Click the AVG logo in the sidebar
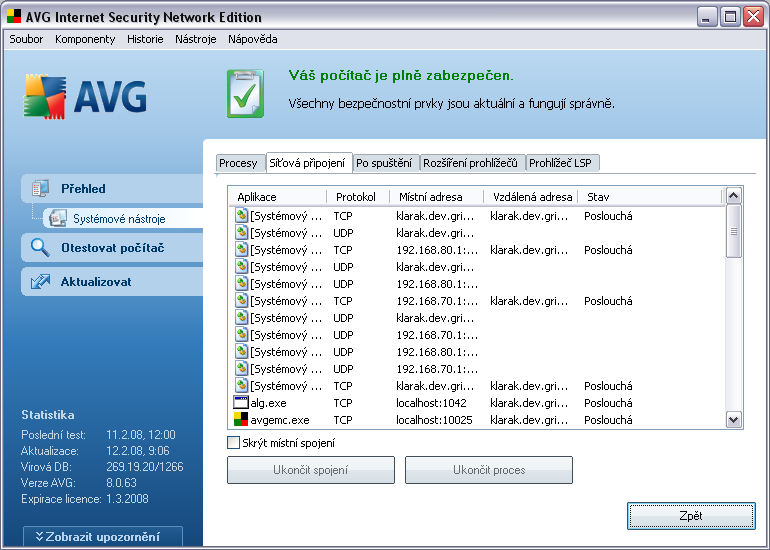 pos(85,96)
